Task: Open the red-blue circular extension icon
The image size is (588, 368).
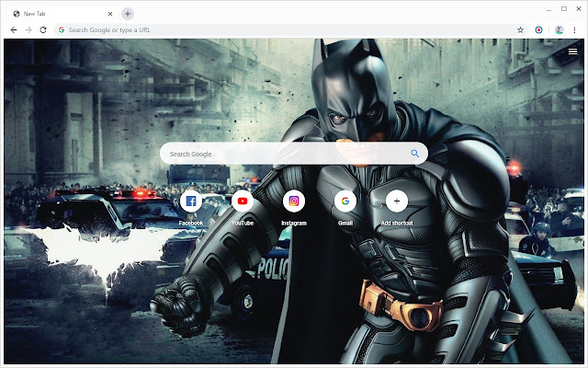Action: click(x=538, y=30)
